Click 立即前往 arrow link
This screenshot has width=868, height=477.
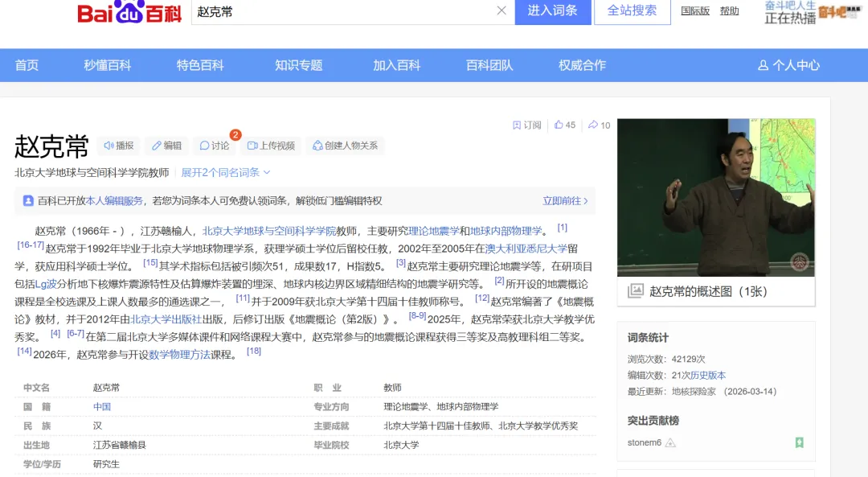[x=565, y=201]
